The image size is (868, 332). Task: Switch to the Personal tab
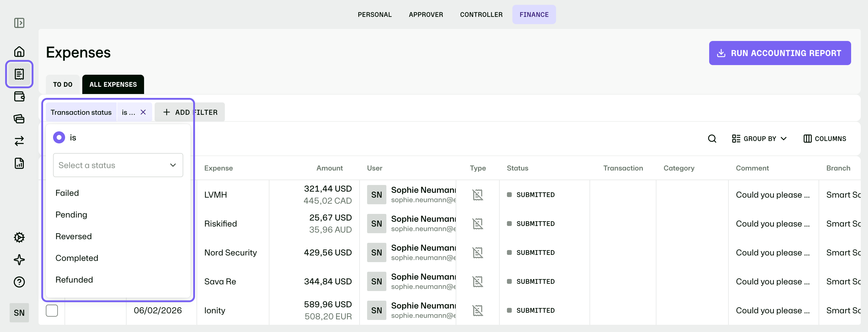[375, 14]
